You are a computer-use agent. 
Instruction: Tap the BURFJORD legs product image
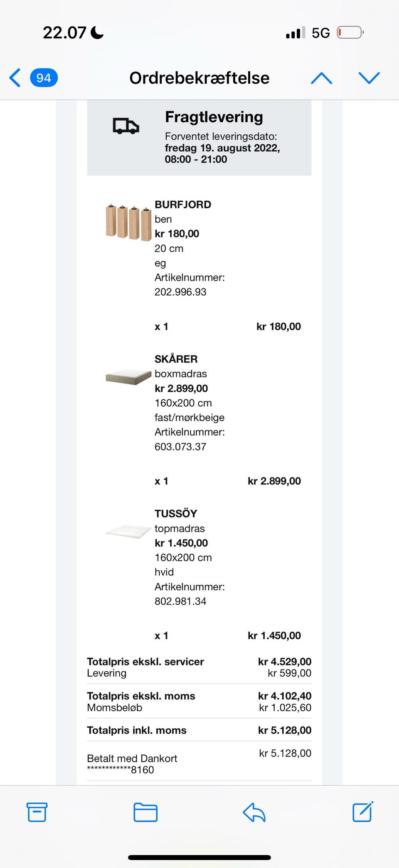pyautogui.click(x=128, y=223)
